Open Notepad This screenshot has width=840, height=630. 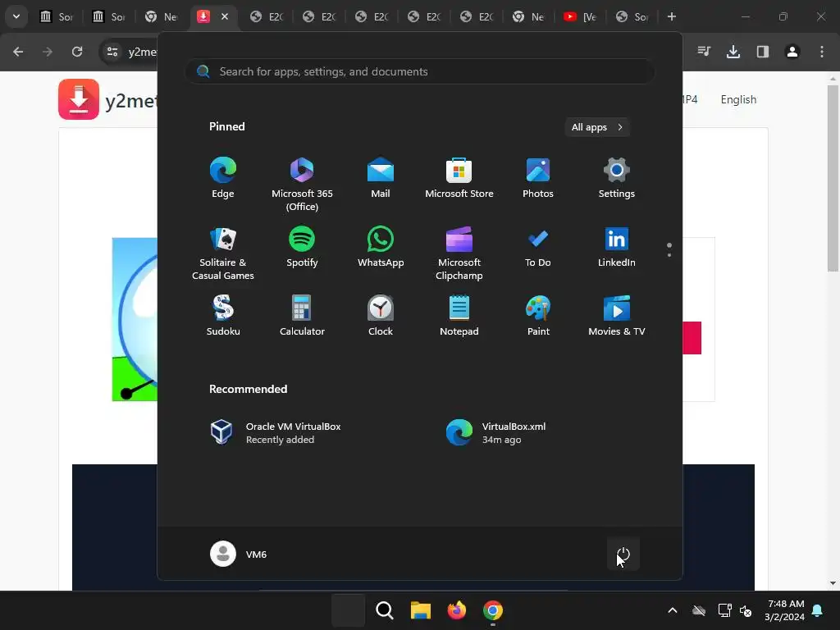coord(459,316)
